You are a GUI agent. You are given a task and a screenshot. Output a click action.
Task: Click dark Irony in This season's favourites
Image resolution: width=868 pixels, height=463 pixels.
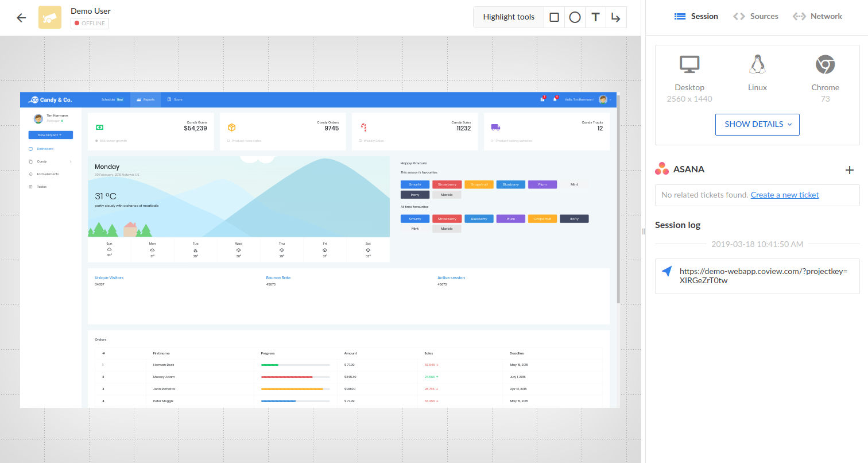point(415,195)
